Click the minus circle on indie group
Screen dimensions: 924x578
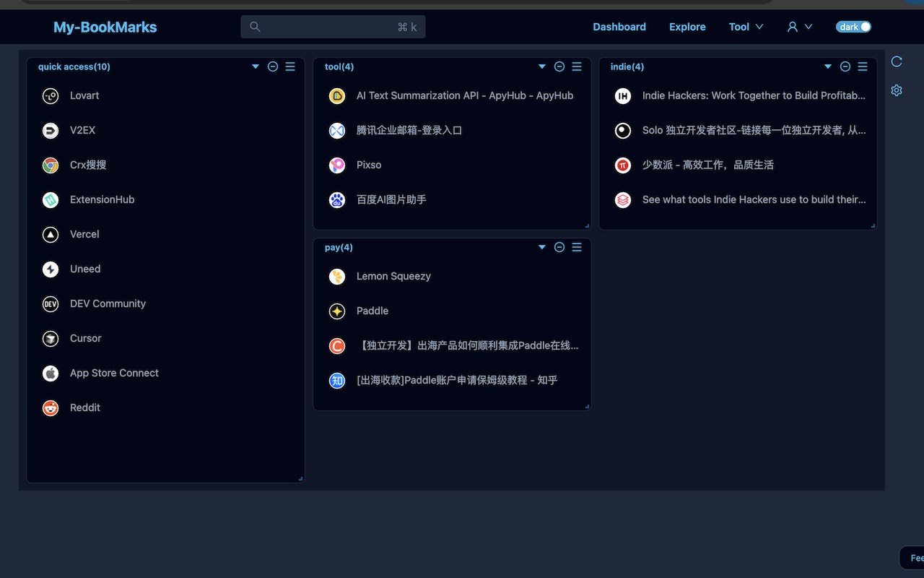(x=845, y=66)
